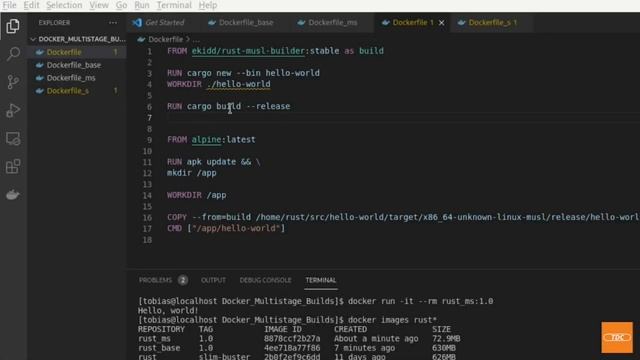The height and width of the screenshot is (360, 640).
Task: Open the File menu
Action: [x=9, y=5]
